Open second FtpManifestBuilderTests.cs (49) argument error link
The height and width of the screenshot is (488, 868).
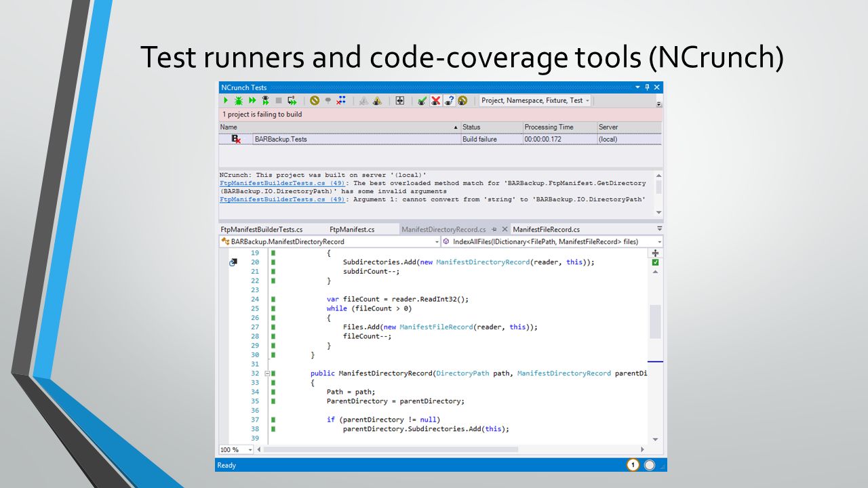[x=283, y=199]
